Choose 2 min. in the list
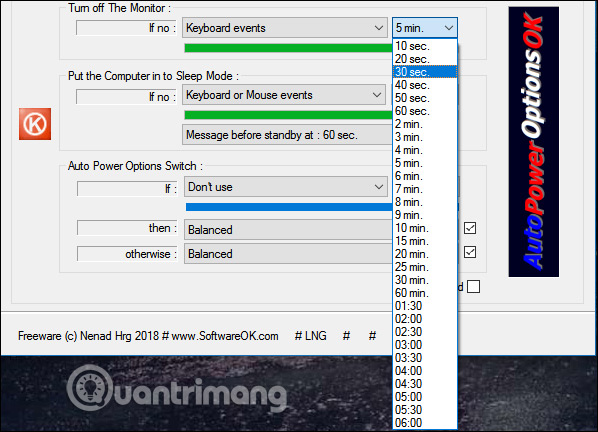Screen dimensions: 598x432 click(425, 124)
